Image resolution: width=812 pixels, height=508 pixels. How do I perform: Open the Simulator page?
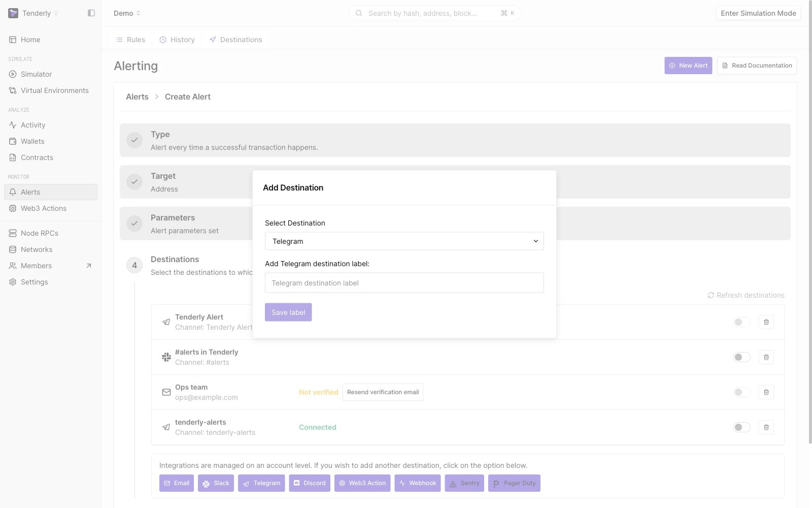[x=51, y=74]
